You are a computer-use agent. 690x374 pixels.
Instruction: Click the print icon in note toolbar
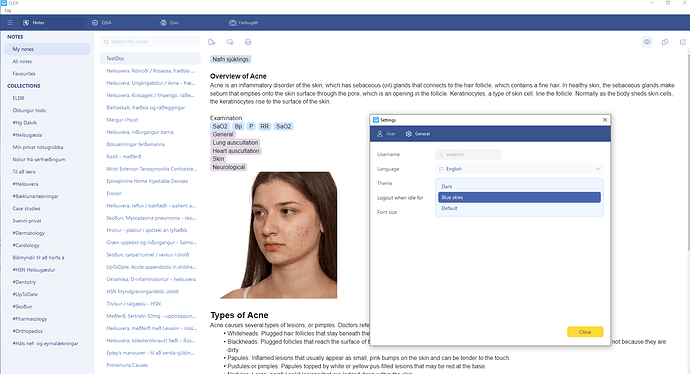[248, 42]
